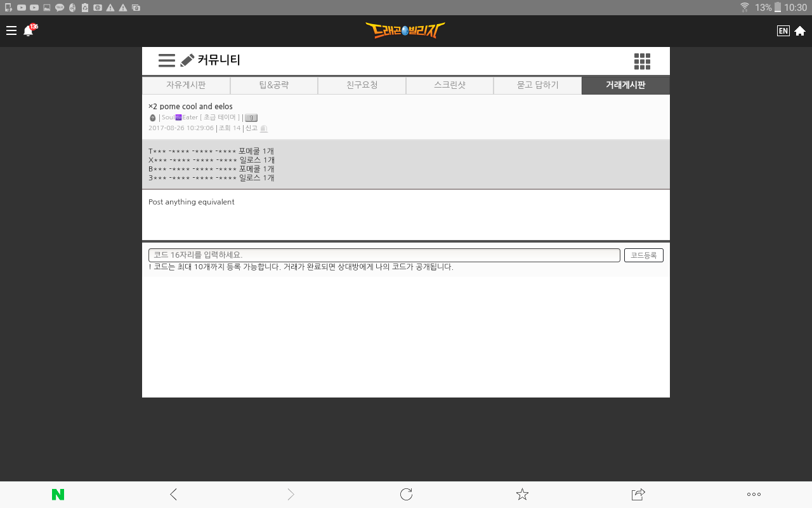This screenshot has width=812, height=508.
Task: Click the pencil write-post icon
Action: [187, 60]
